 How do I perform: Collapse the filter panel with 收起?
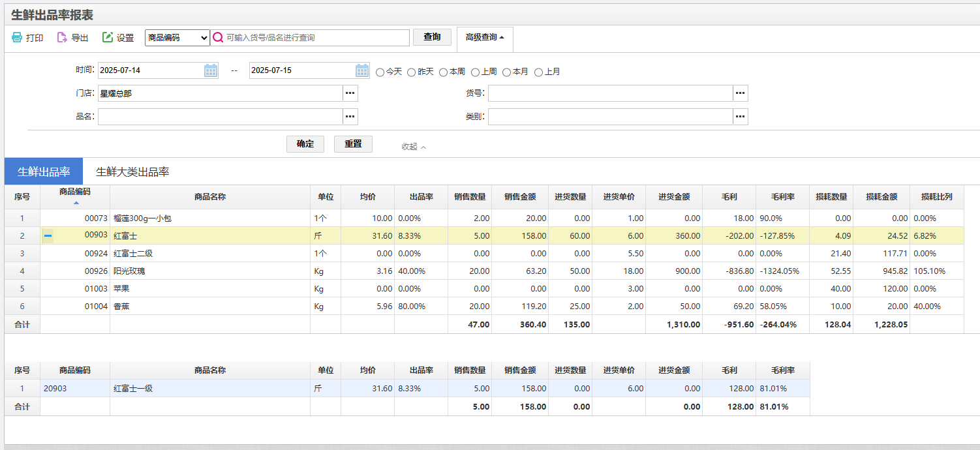pos(414,147)
